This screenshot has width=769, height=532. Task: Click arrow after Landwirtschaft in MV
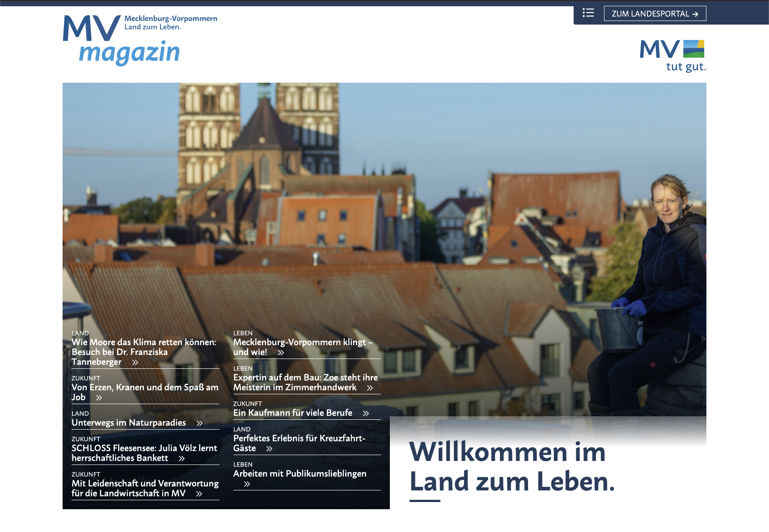199,494
